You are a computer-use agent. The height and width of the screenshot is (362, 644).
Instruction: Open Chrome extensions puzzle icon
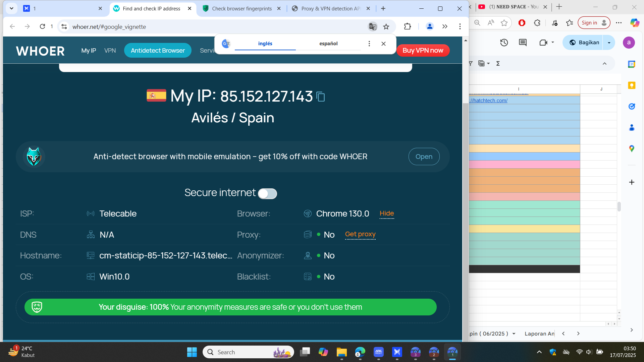click(x=408, y=26)
